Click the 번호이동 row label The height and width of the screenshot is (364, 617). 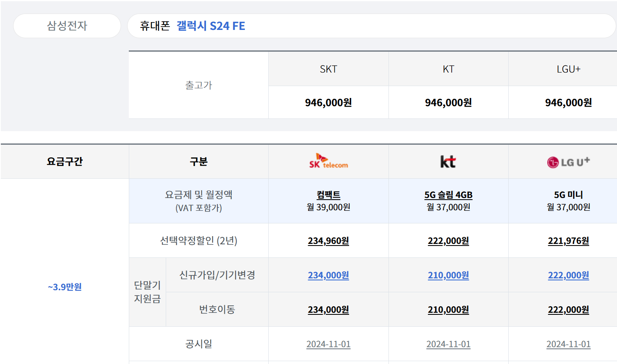click(217, 309)
